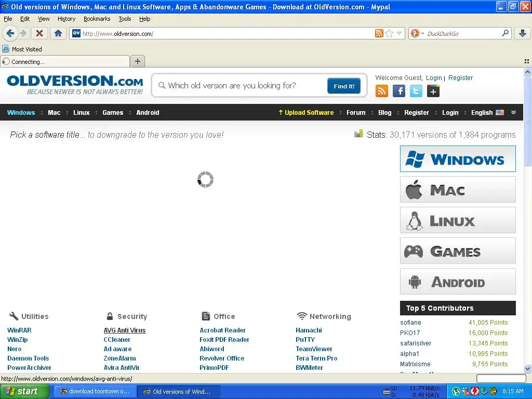Click the RSS feed icon in address bar
532x399 pixels.
pos(379,33)
